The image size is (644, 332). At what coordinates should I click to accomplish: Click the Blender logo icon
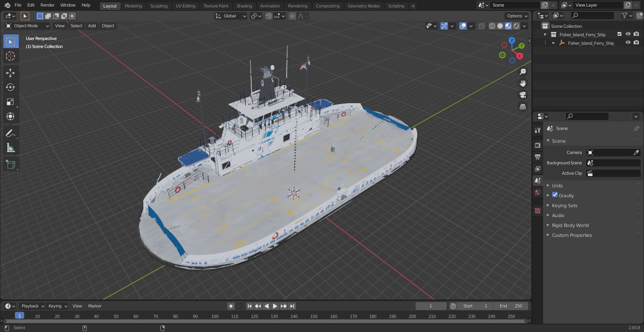(7, 5)
